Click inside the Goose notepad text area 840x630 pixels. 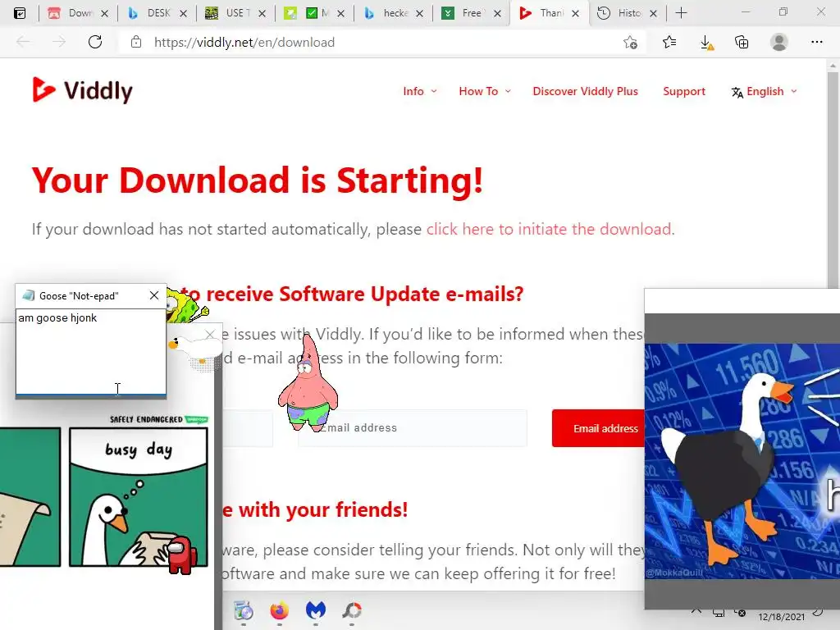coord(91,351)
